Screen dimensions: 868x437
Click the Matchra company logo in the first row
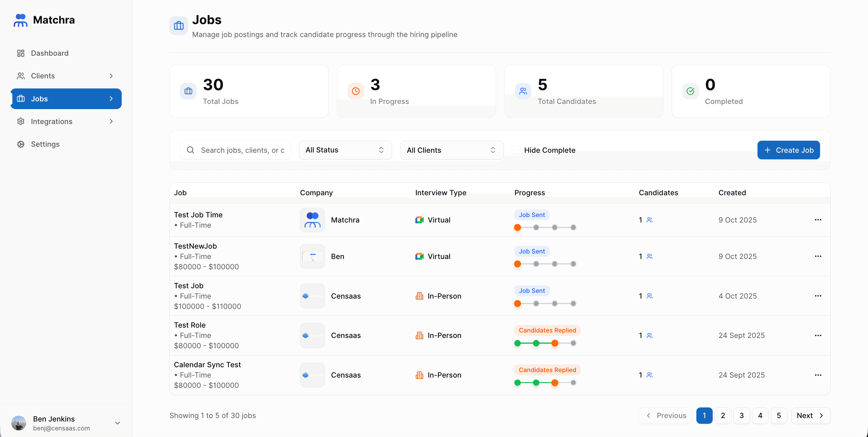312,220
